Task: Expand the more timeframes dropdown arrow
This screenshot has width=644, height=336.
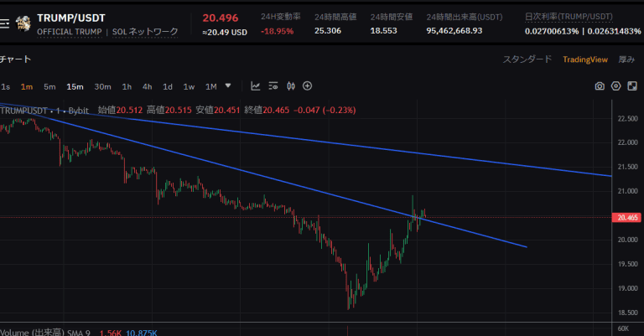Action: 228,85
